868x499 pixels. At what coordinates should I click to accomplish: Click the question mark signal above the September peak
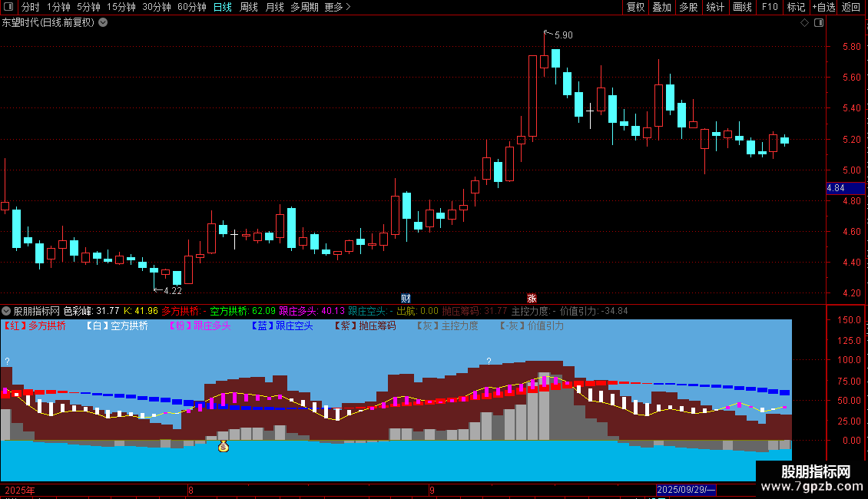[x=489, y=362]
